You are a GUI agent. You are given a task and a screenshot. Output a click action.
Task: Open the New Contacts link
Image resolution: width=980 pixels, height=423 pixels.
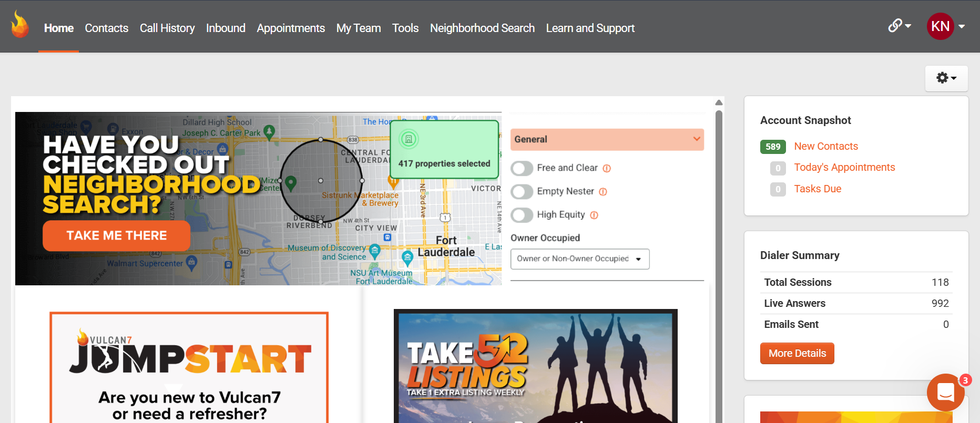pyautogui.click(x=826, y=146)
